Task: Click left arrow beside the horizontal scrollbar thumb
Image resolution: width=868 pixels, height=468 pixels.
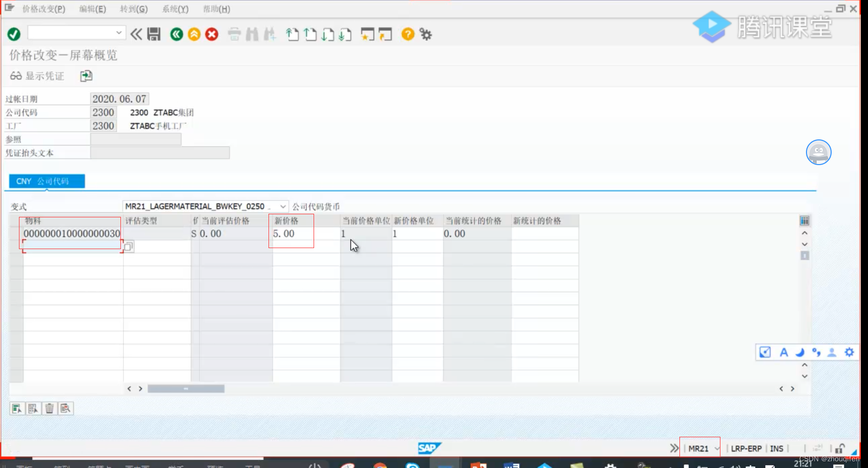Action: [129, 389]
